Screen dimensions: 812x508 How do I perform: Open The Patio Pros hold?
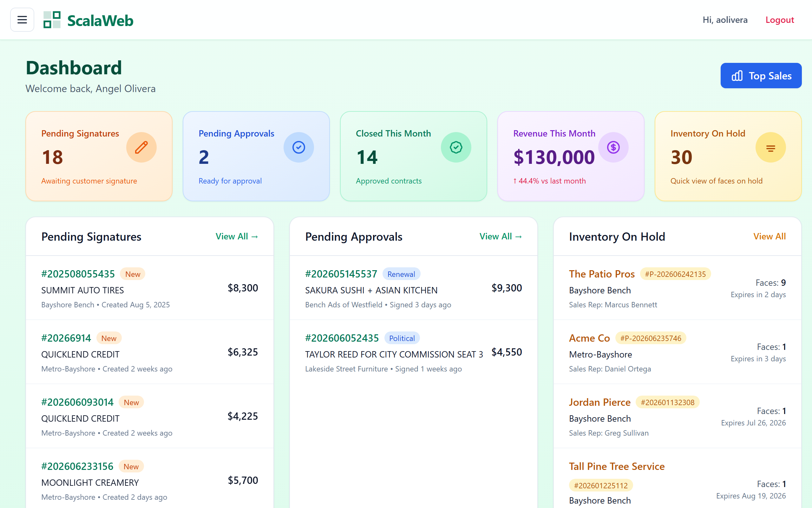pos(602,274)
